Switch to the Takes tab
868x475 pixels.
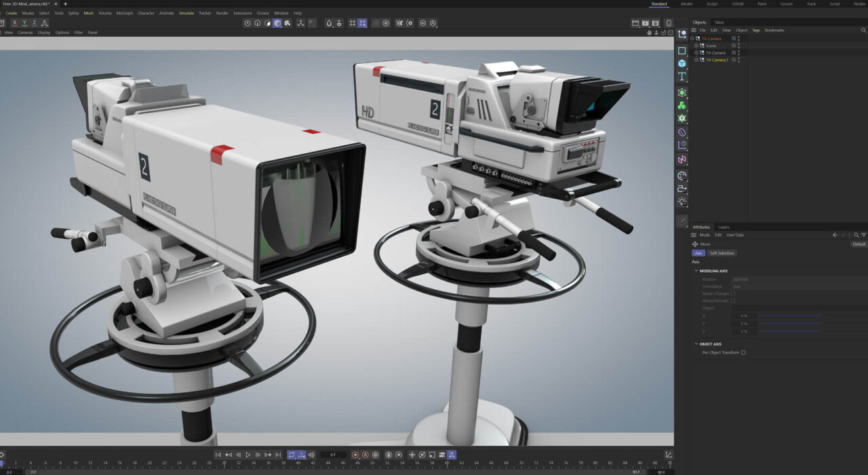(x=717, y=22)
